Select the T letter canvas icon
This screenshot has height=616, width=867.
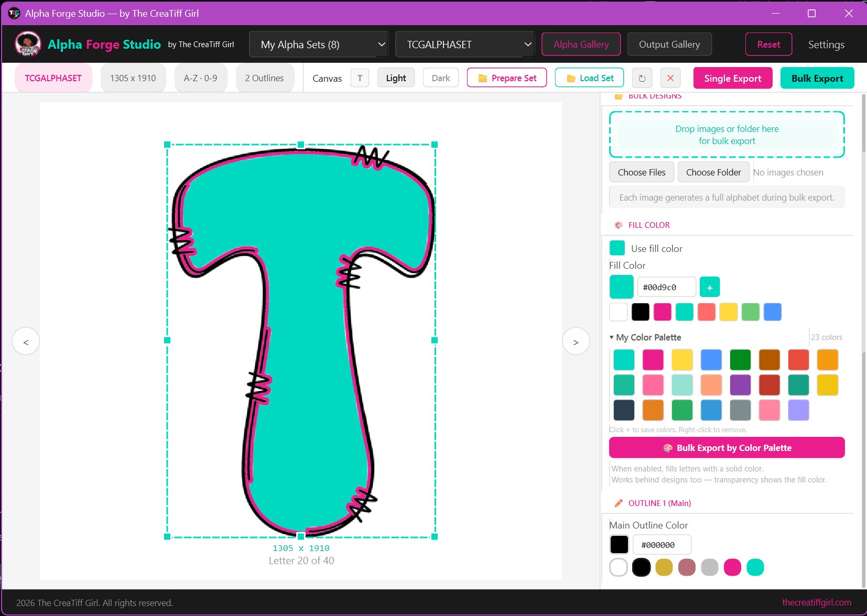pos(360,78)
